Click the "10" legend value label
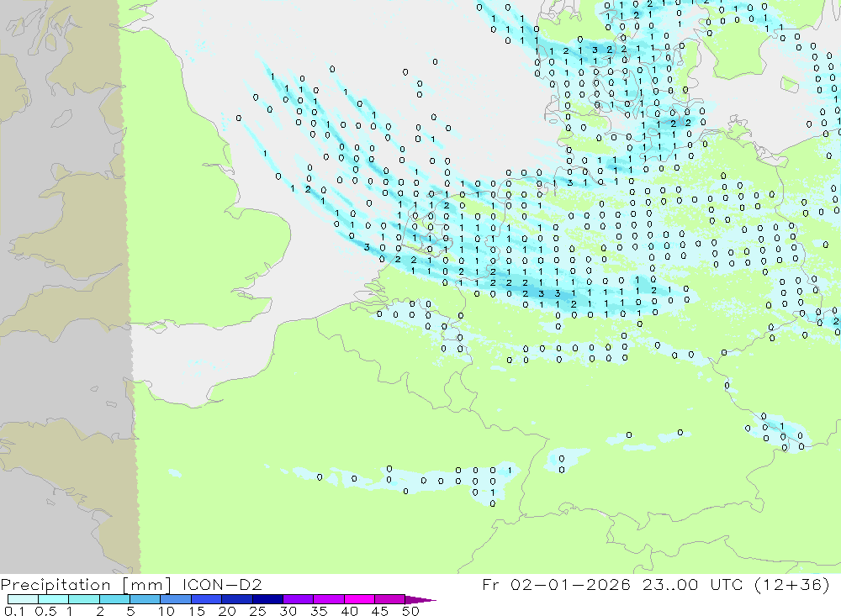Viewport: 841px width, 616px height. point(167,611)
